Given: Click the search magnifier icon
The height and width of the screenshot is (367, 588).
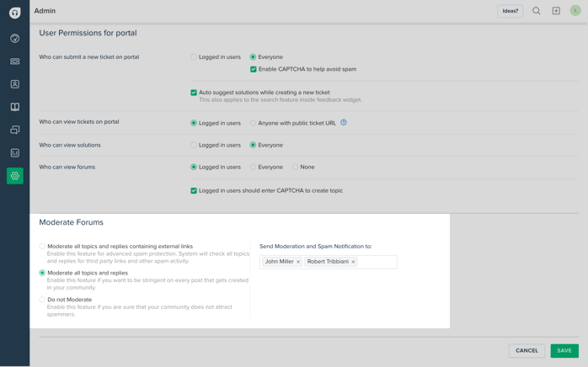Looking at the screenshot, I should coord(537,11).
